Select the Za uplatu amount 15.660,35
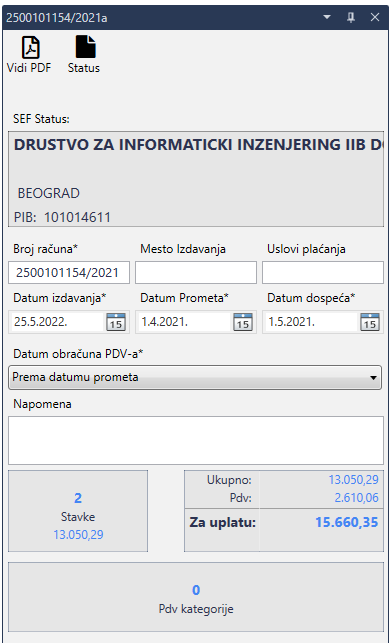Viewport: 391px width, 643px height. pos(347,522)
